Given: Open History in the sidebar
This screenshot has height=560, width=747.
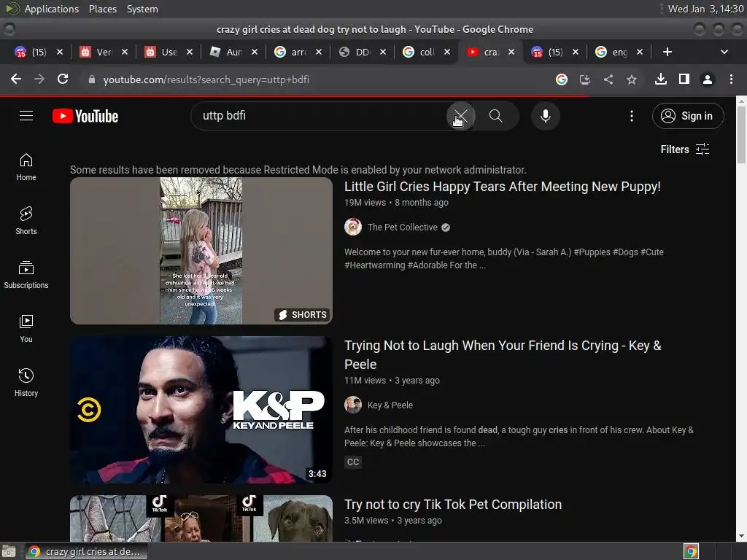Looking at the screenshot, I should click(x=26, y=383).
